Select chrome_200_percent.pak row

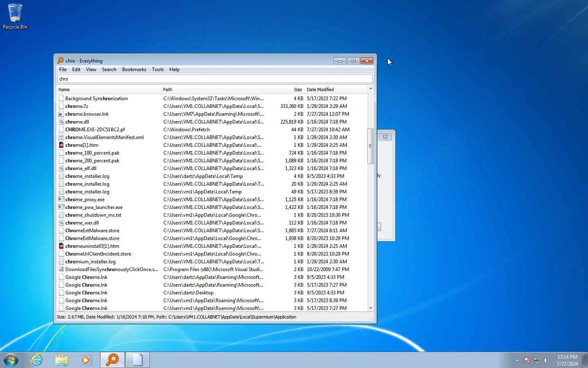[212, 161]
